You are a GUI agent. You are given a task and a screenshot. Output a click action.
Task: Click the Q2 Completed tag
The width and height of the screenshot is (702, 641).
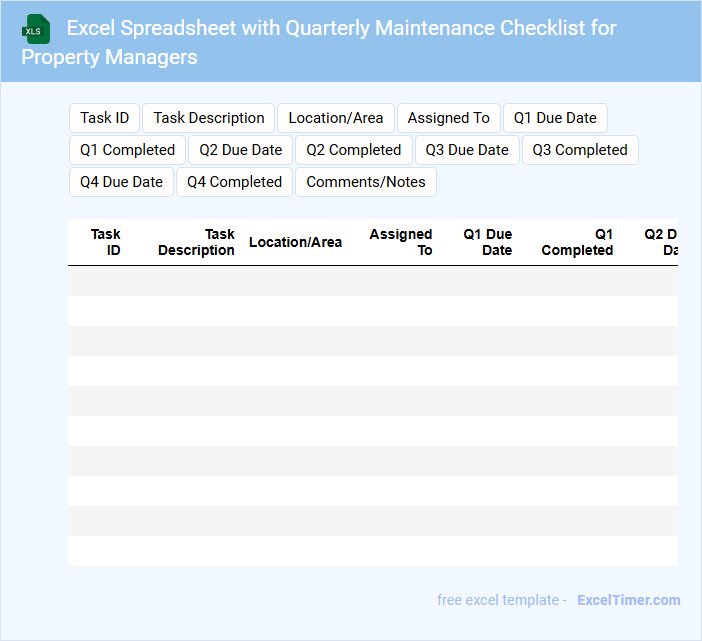point(353,150)
